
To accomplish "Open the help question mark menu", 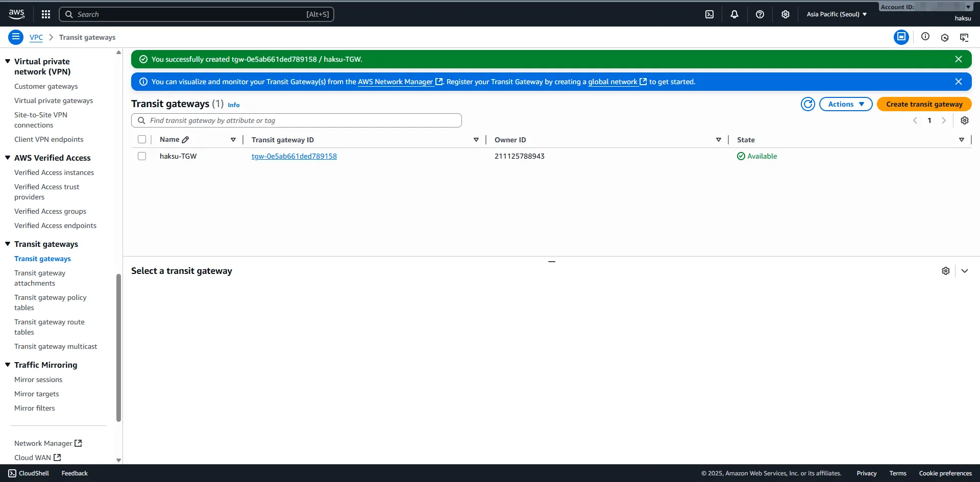I will [x=760, y=14].
